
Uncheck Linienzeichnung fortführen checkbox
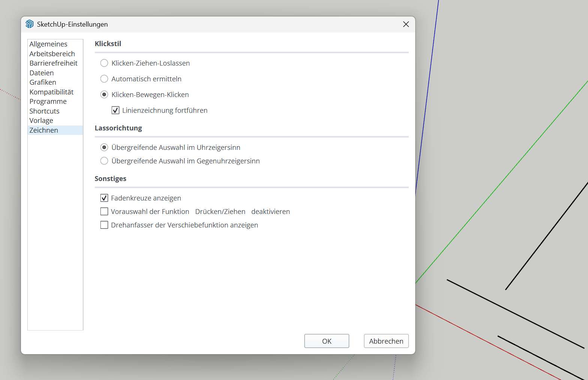(x=115, y=111)
